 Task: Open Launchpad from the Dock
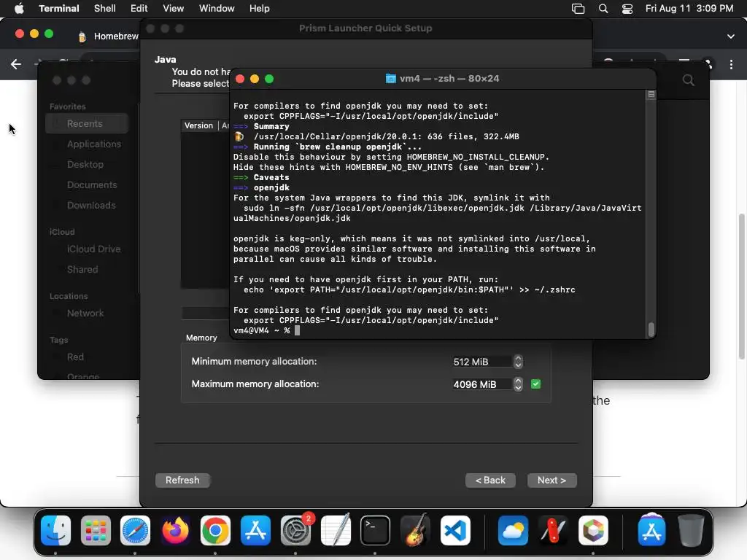tap(96, 530)
